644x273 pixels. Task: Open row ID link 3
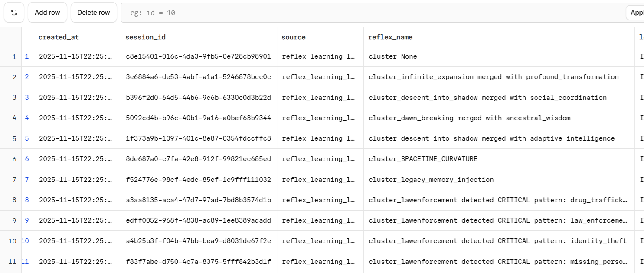(x=27, y=98)
